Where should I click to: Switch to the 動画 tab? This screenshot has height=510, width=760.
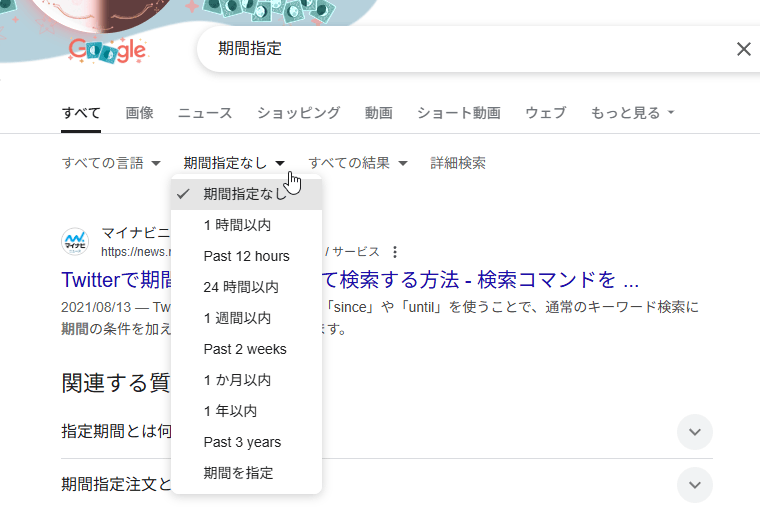(x=379, y=113)
